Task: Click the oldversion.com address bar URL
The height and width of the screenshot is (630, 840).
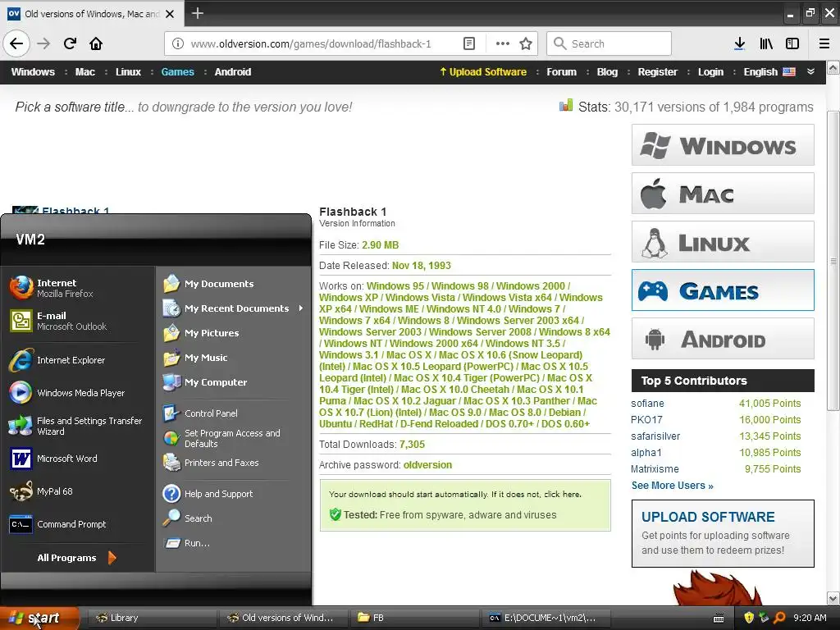Action: 311,43
